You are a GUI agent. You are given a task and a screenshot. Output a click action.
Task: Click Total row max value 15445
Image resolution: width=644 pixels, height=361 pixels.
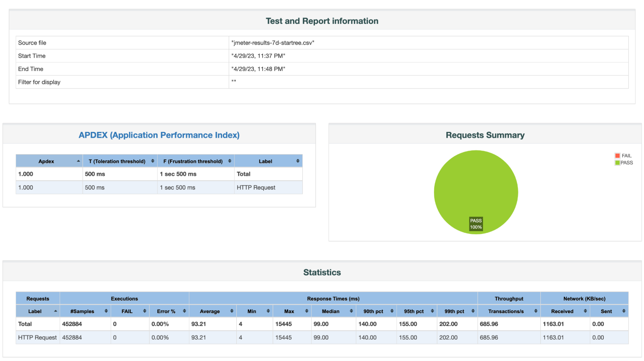pyautogui.click(x=284, y=324)
